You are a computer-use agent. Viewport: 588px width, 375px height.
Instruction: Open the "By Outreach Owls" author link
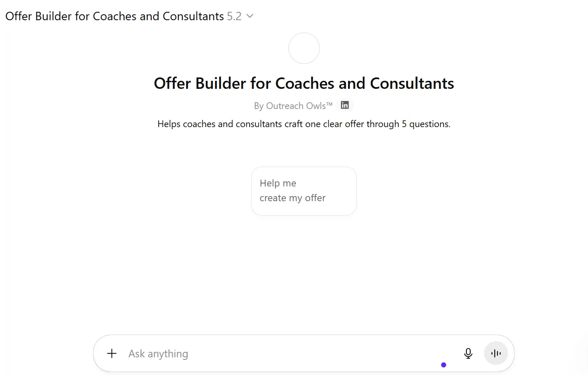290,106
